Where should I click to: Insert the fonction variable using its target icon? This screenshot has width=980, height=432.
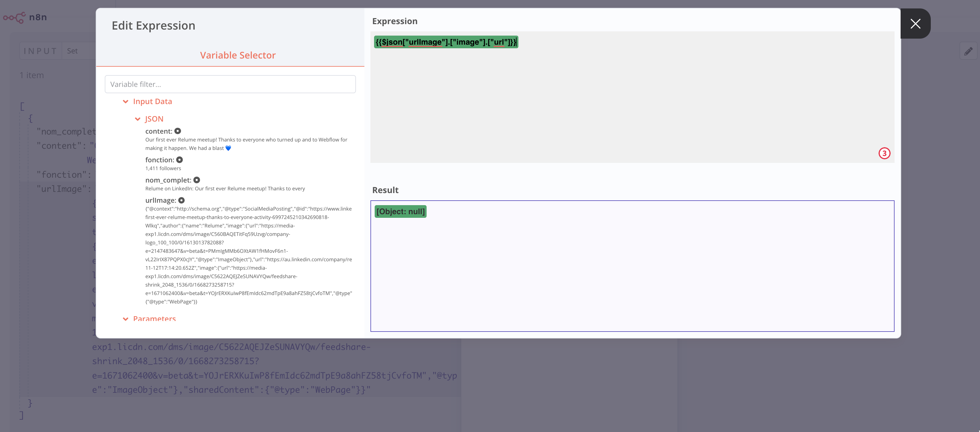coord(179,160)
